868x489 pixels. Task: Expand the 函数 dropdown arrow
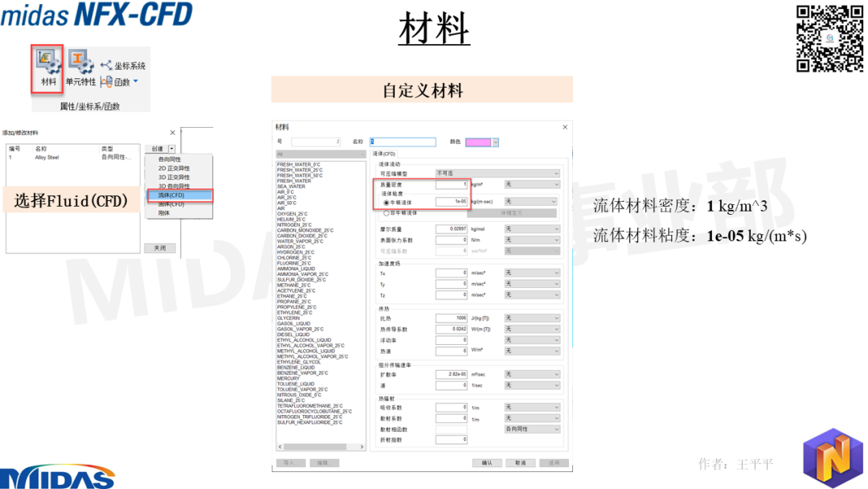point(136,81)
